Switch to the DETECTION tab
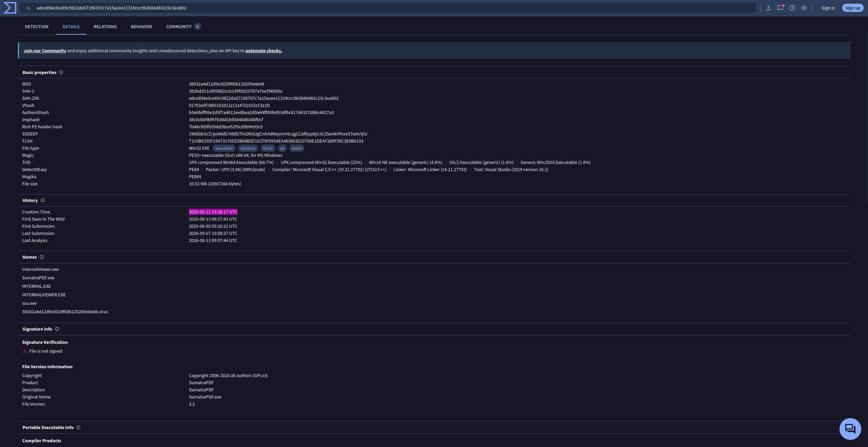This screenshot has width=868, height=447. tap(37, 26)
